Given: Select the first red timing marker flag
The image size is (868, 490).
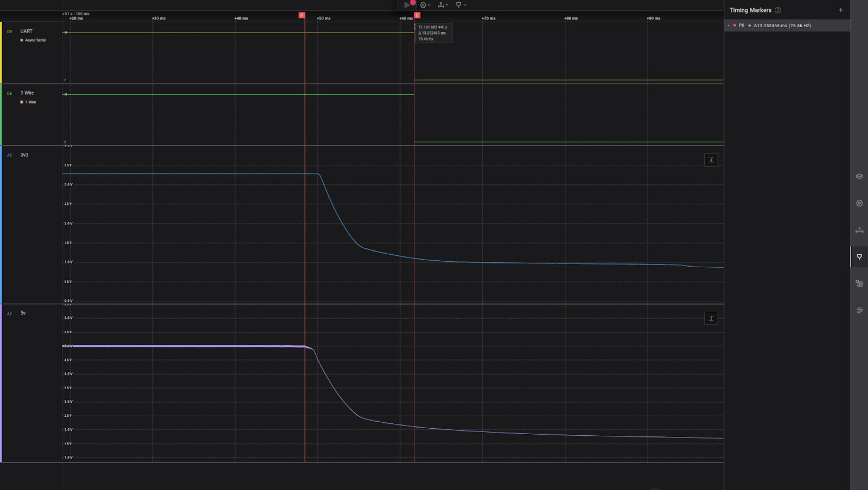Looking at the screenshot, I should pyautogui.click(x=302, y=15).
